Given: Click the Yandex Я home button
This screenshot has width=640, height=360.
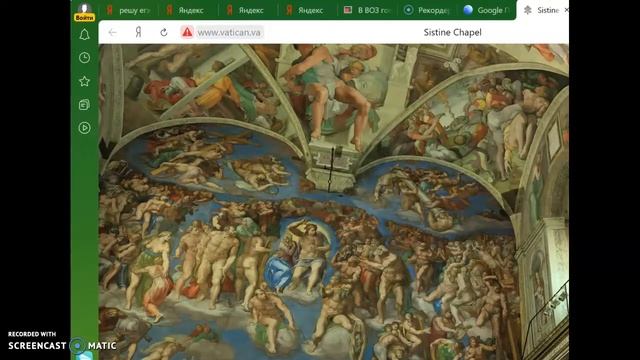Looking at the screenshot, I should tap(138, 32).
